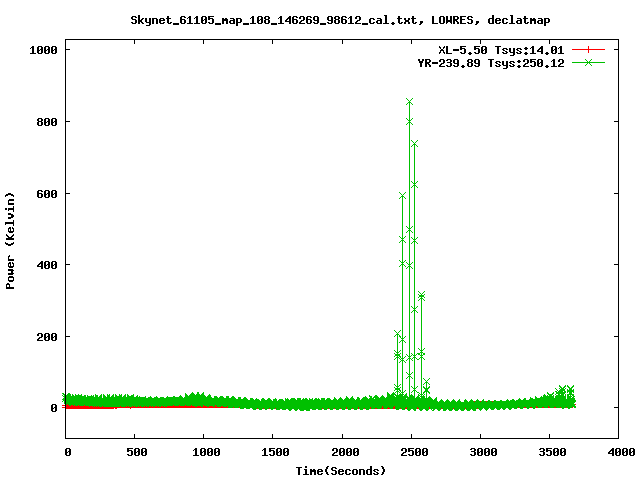The height and width of the screenshot is (480, 640).
Task: Click the highest green peak marker near 850
Action: [410, 102]
